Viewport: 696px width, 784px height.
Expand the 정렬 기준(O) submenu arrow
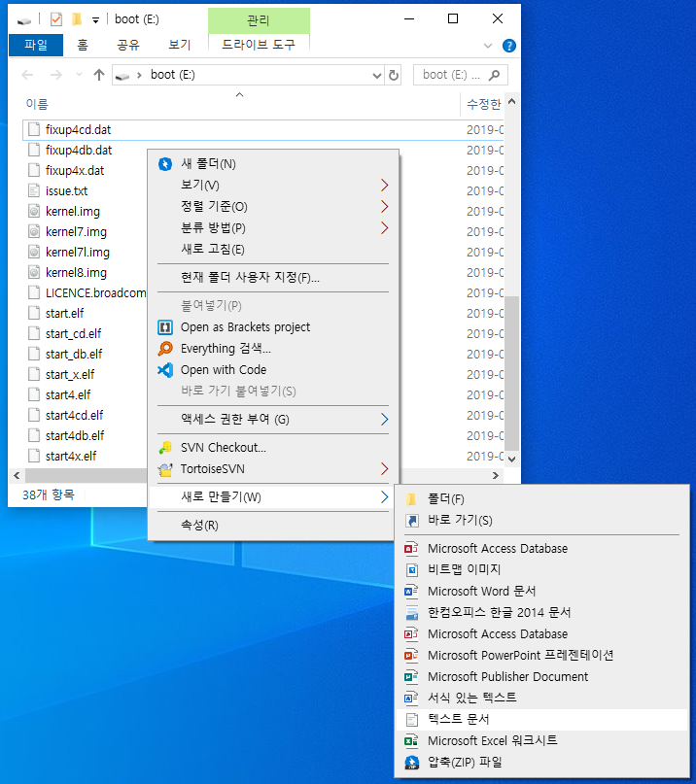point(384,207)
